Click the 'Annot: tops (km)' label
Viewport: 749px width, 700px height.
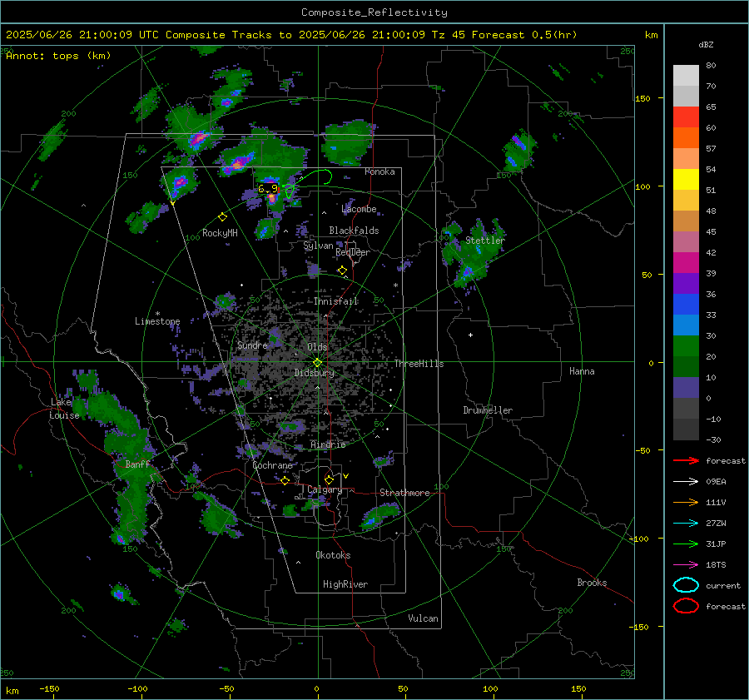(x=58, y=56)
